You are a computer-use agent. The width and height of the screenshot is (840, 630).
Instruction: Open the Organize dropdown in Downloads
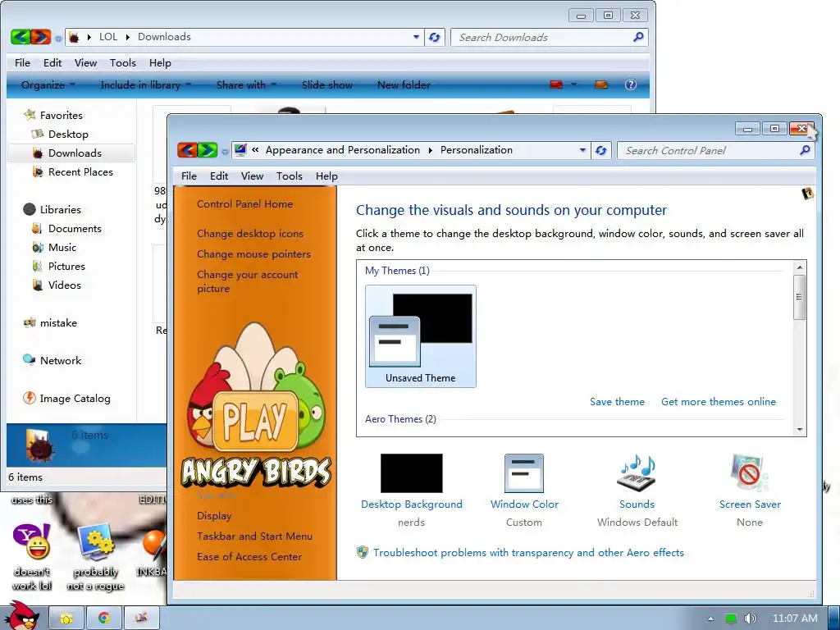point(48,84)
